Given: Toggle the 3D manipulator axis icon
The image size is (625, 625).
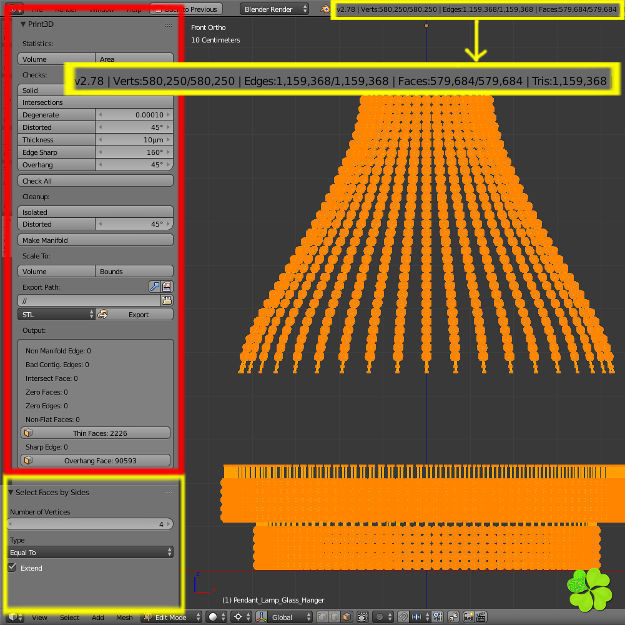Looking at the screenshot, I should pyautogui.click(x=261, y=617).
